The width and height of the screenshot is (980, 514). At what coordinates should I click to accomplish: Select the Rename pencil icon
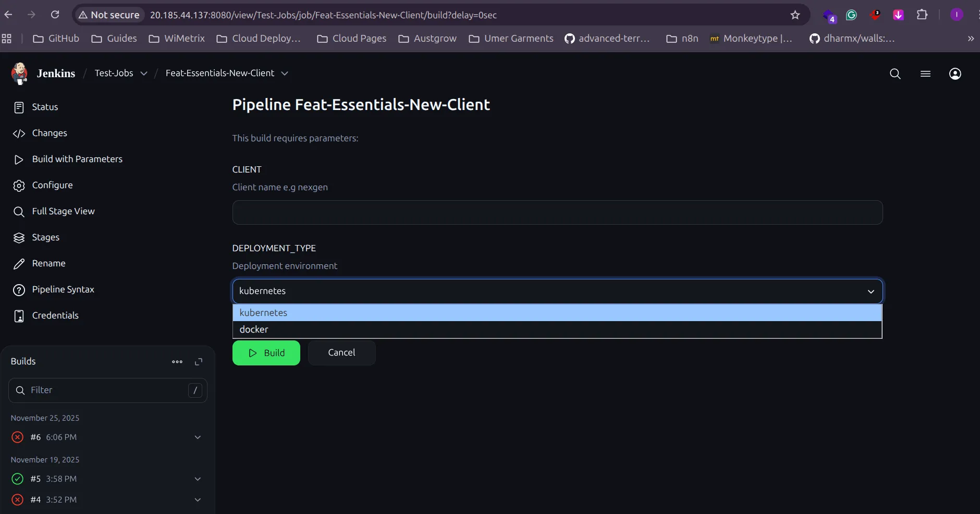point(18,264)
